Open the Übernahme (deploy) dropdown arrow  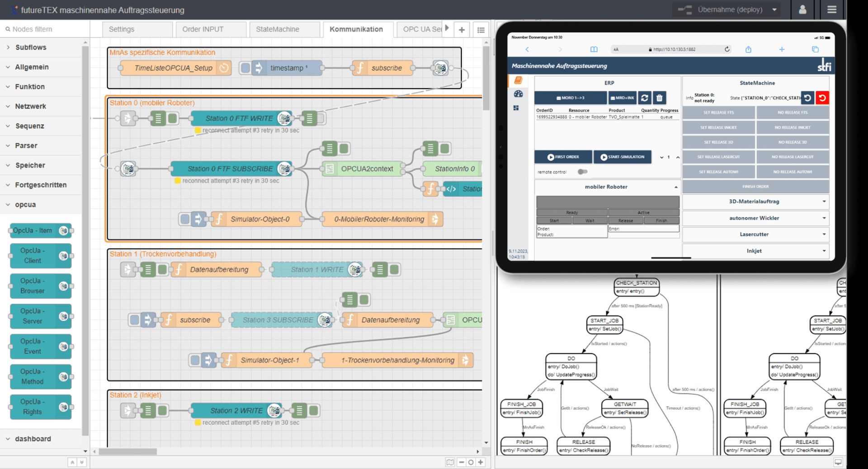click(x=774, y=9)
